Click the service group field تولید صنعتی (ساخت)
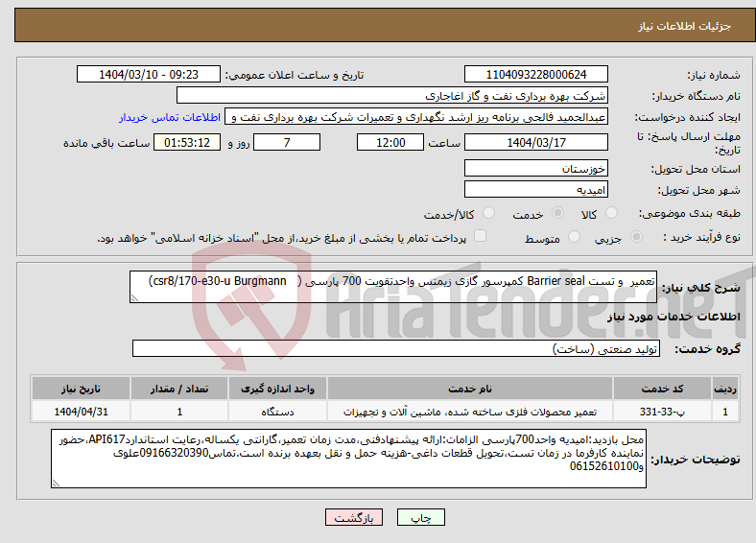The image size is (756, 543). pyautogui.click(x=396, y=348)
